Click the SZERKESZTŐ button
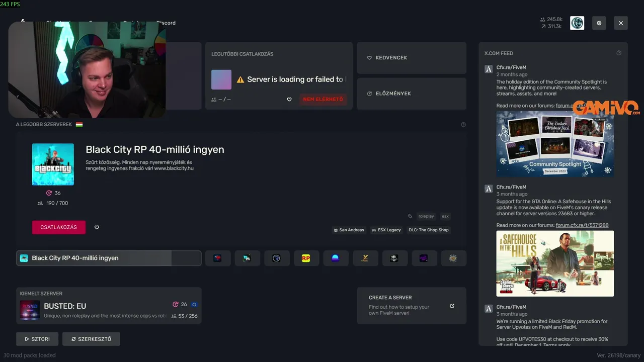 tap(91, 339)
